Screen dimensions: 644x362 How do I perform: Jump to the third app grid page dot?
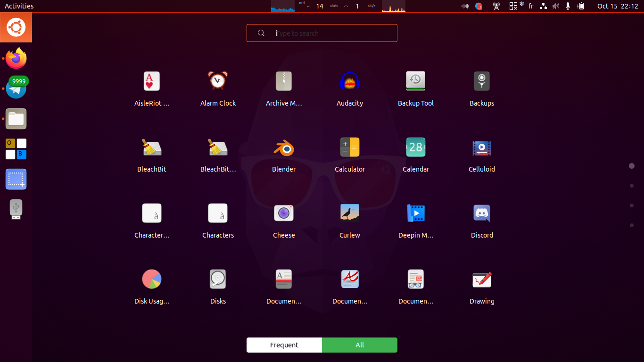632,206
